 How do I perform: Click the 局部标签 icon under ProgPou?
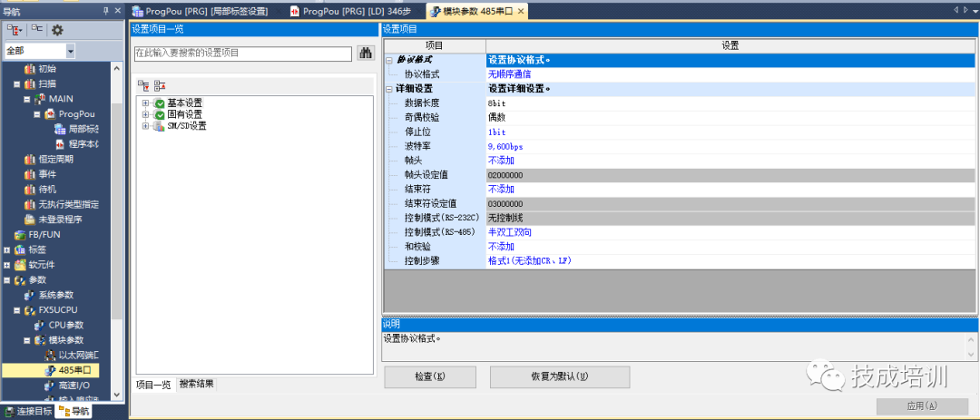point(59,130)
